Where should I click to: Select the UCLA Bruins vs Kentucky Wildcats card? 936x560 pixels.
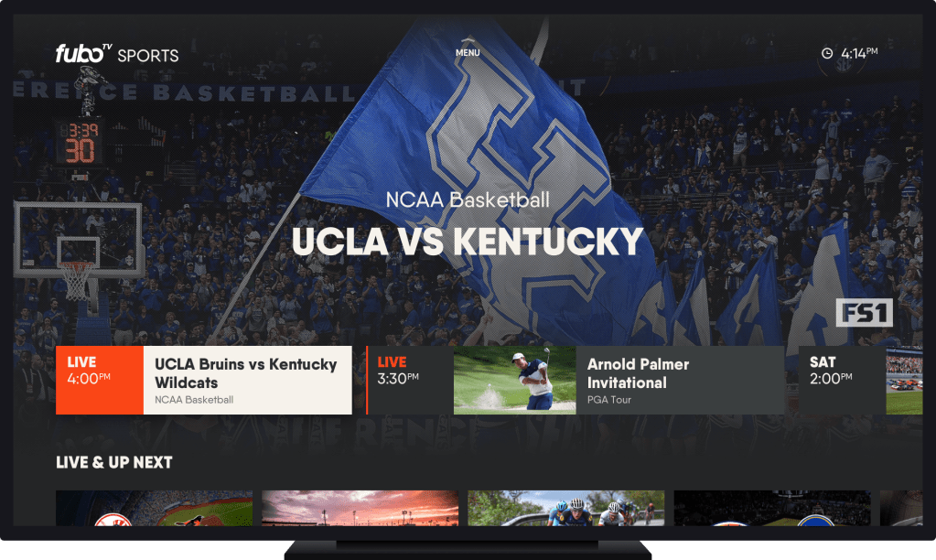(x=247, y=380)
